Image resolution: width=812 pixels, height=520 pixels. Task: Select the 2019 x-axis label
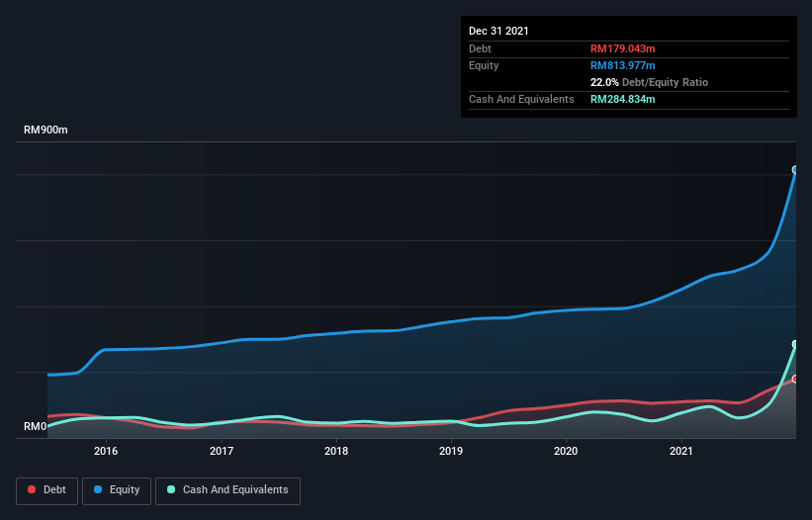click(451, 451)
